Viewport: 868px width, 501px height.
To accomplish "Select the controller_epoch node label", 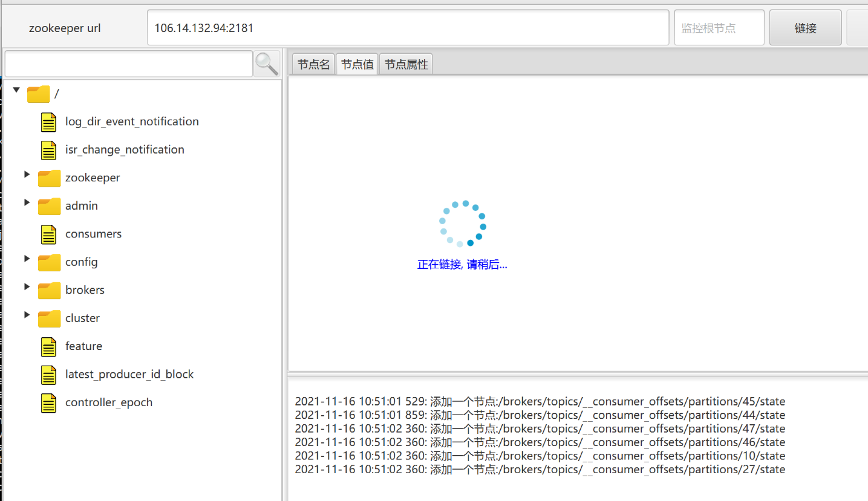I will click(109, 402).
